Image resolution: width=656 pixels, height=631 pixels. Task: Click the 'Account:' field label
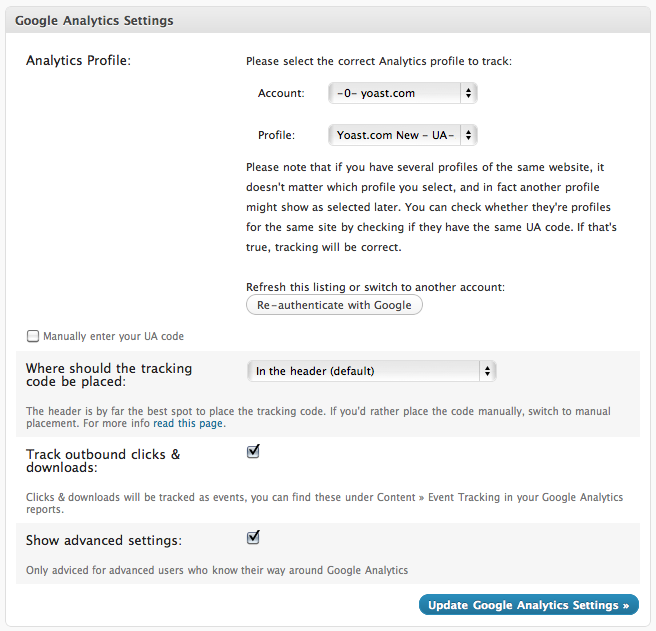[281, 93]
